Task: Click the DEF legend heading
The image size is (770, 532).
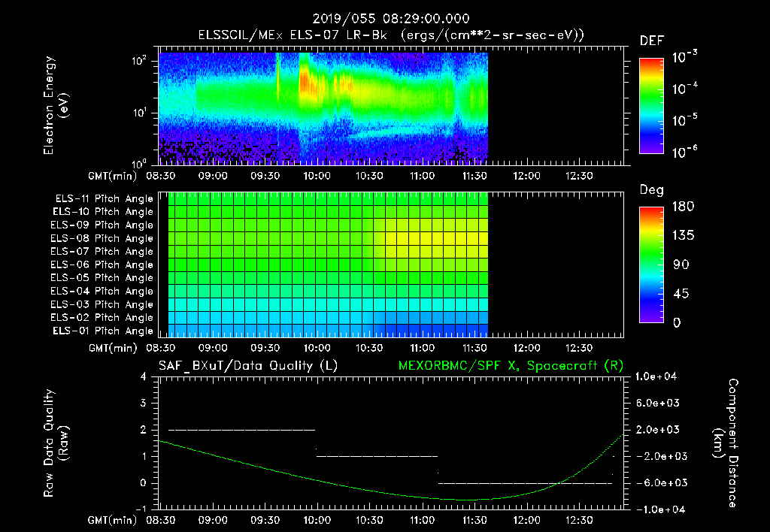Action: tap(652, 41)
